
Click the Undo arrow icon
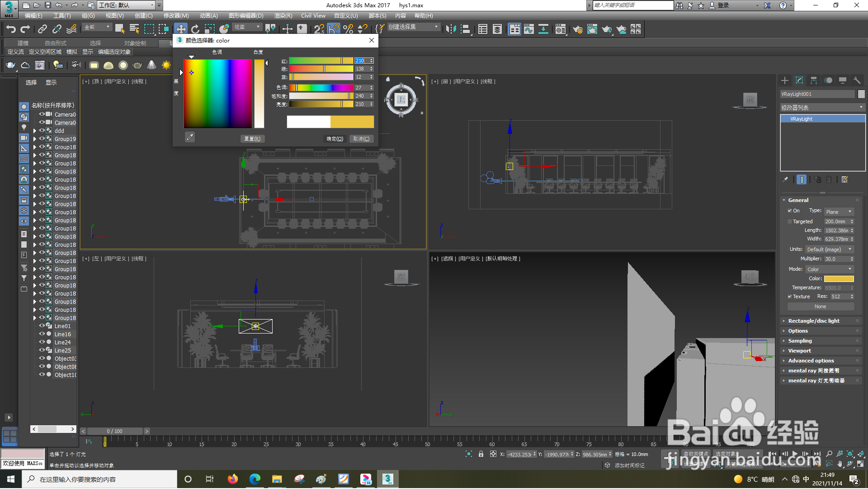pos(11,29)
